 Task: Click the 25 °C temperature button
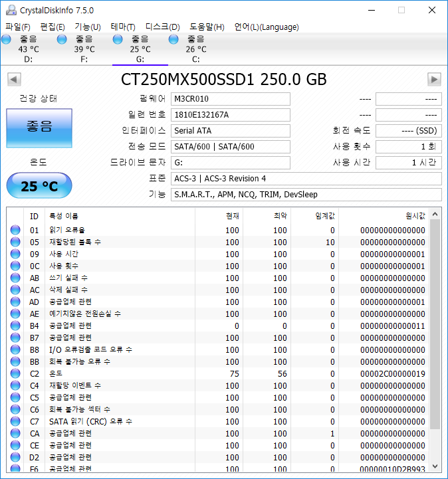click(39, 185)
